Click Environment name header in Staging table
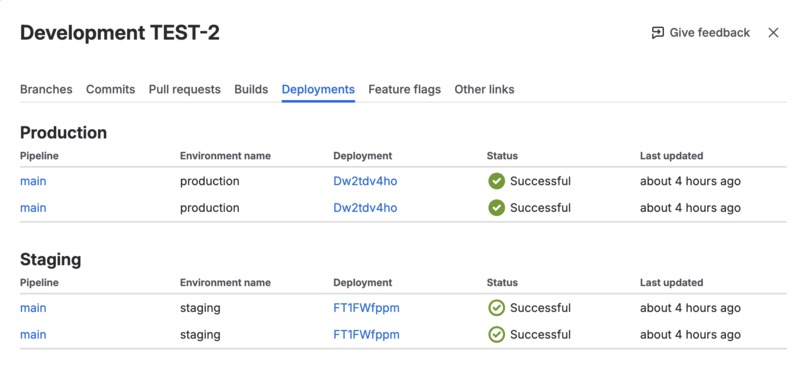806x372 pixels. (225, 283)
